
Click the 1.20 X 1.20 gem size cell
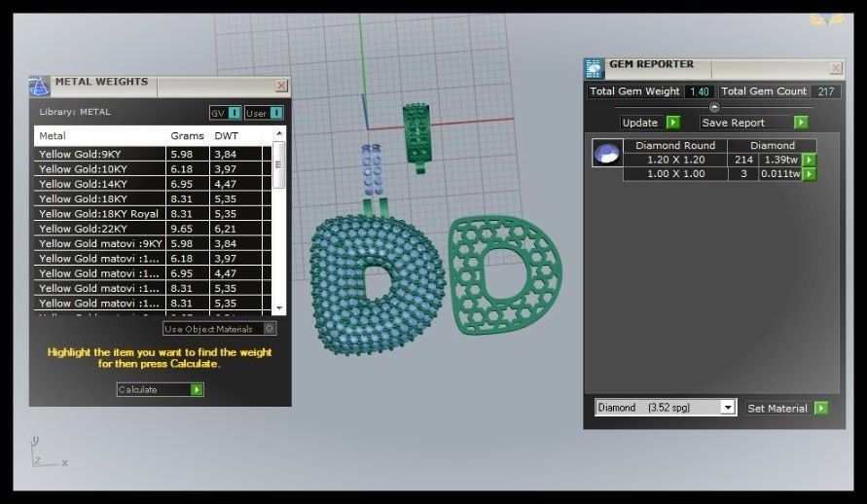tap(675, 160)
